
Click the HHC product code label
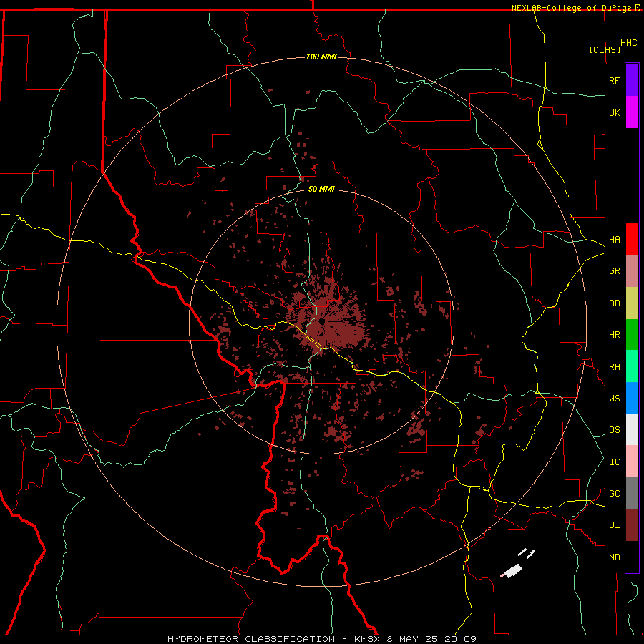[x=628, y=43]
